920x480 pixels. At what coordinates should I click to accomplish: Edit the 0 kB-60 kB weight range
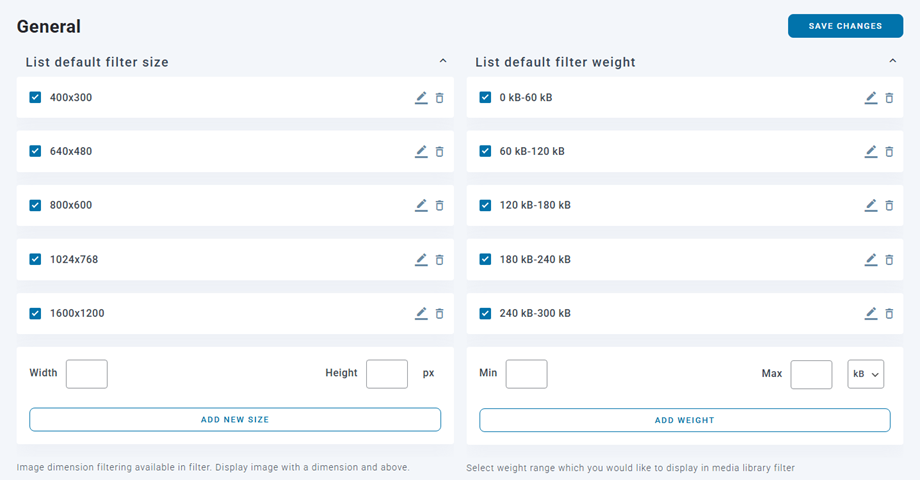point(871,98)
